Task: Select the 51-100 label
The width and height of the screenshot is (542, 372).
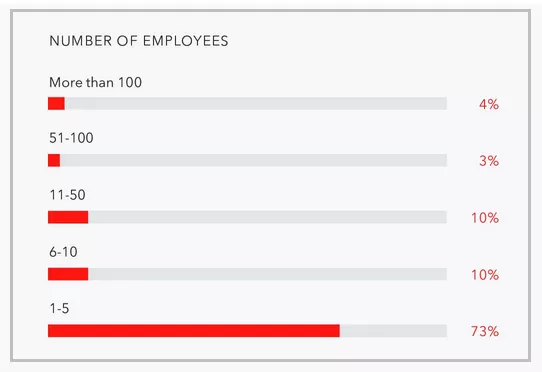Action: pos(71,138)
